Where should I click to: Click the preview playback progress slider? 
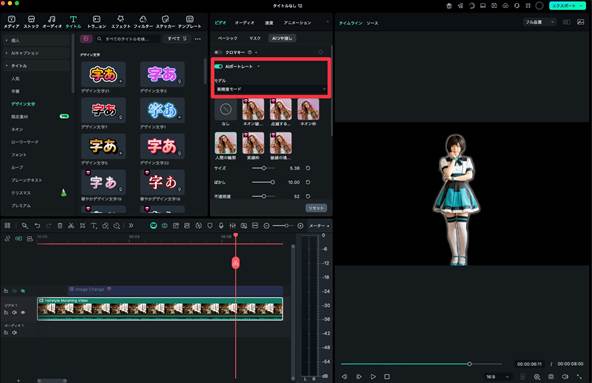click(x=421, y=364)
